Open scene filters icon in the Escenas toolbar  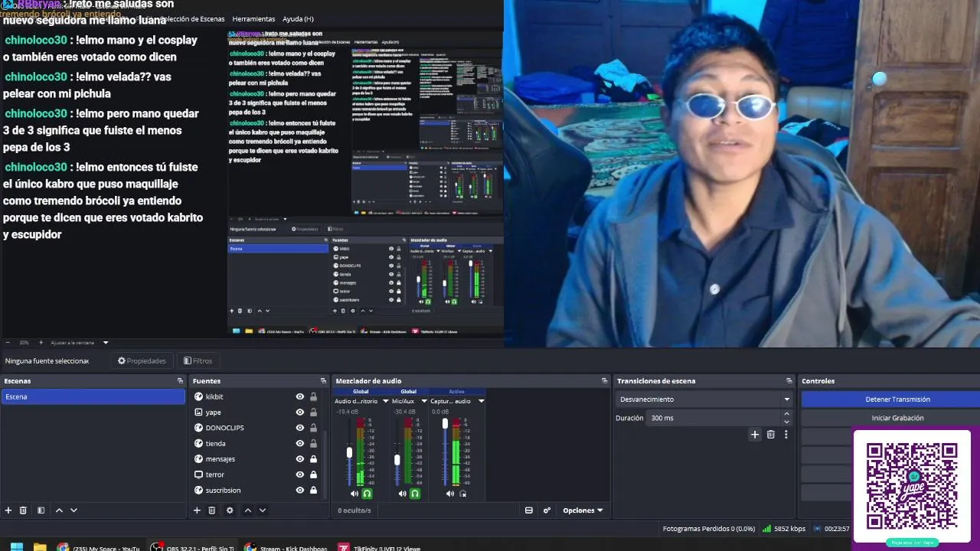(x=41, y=510)
